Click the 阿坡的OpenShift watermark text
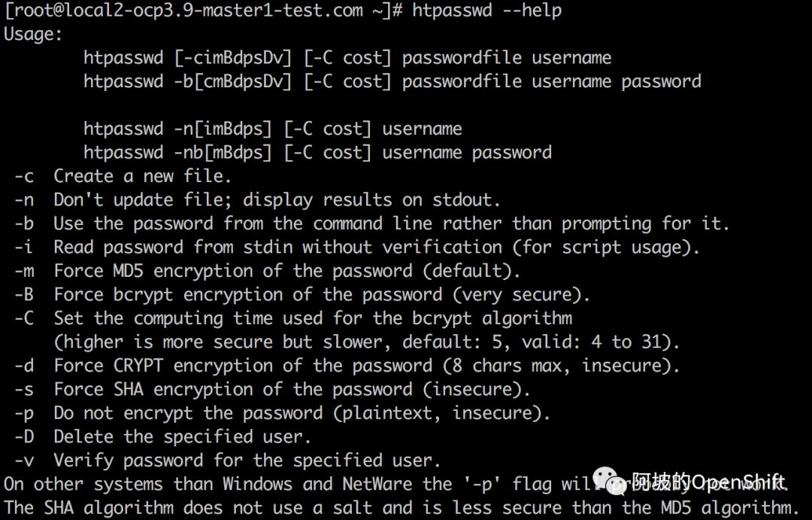This screenshot has width=812, height=520. 708,482
